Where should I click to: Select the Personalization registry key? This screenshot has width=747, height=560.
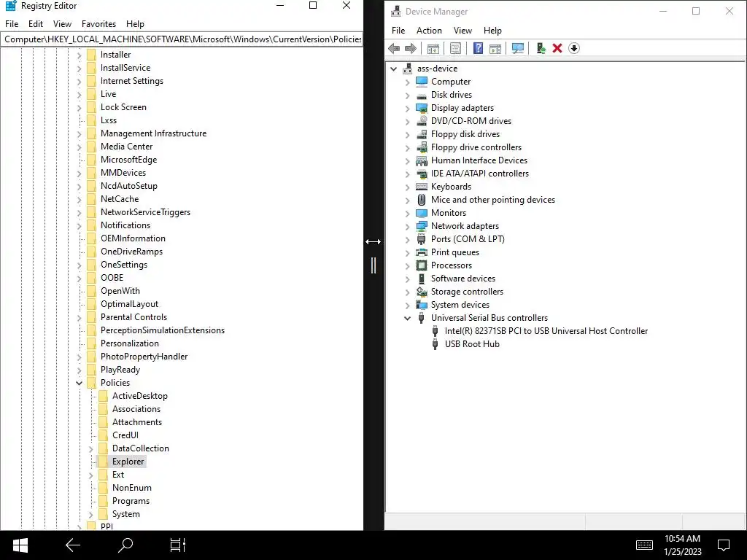tap(130, 343)
